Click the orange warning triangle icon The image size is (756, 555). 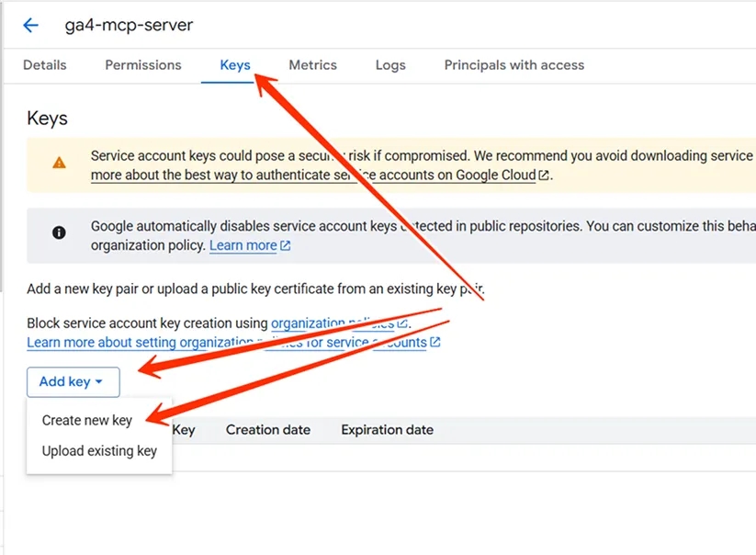(x=59, y=163)
